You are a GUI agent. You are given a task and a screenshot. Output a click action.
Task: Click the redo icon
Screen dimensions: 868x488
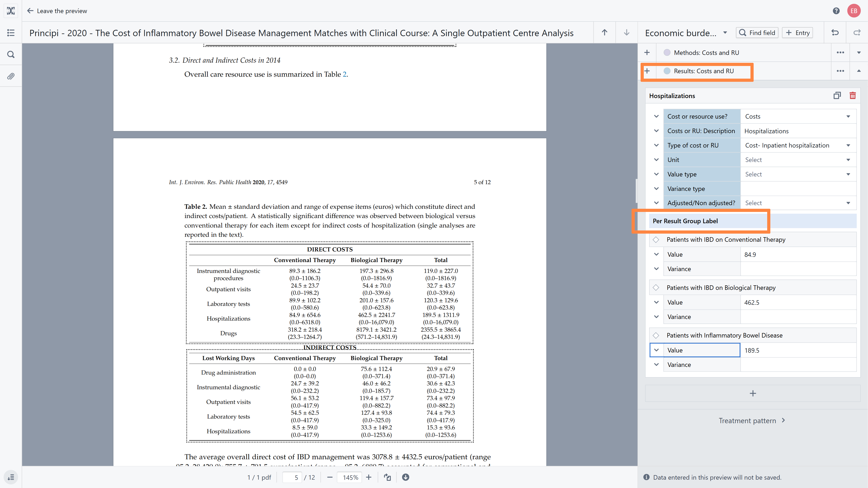tap(857, 33)
